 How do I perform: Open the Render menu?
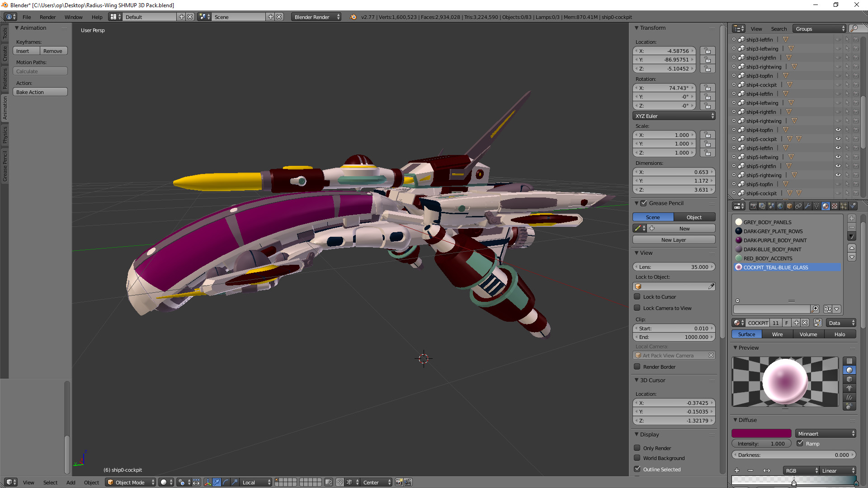click(x=47, y=17)
